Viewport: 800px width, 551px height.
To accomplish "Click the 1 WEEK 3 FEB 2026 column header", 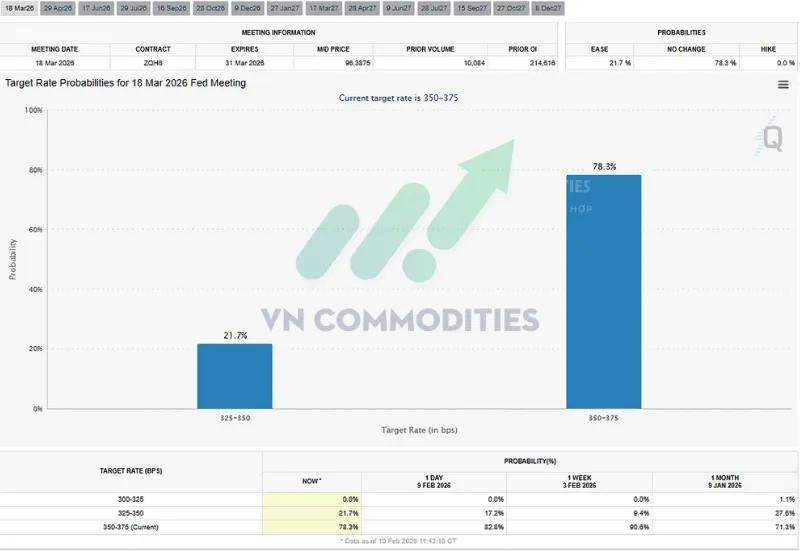I will (579, 482).
